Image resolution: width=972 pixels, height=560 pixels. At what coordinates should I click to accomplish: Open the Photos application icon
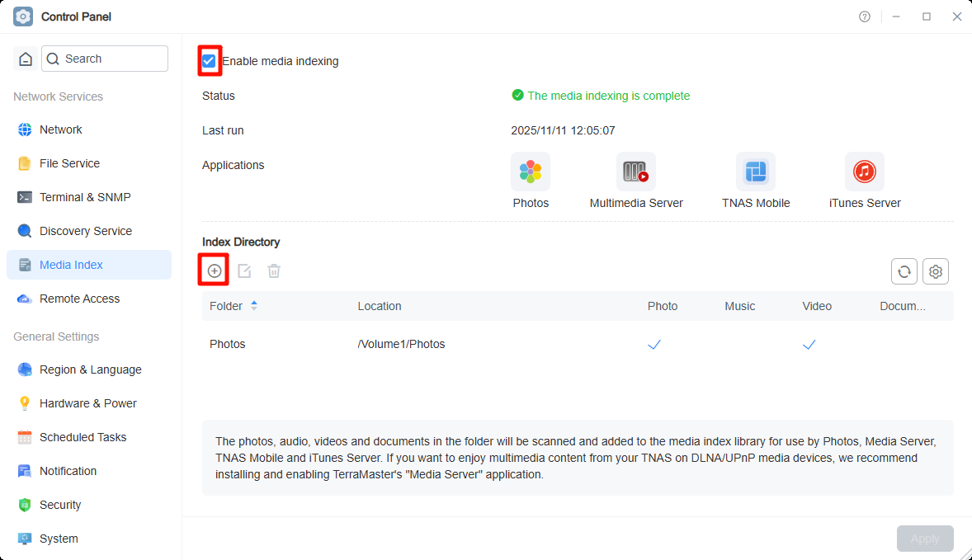(531, 172)
